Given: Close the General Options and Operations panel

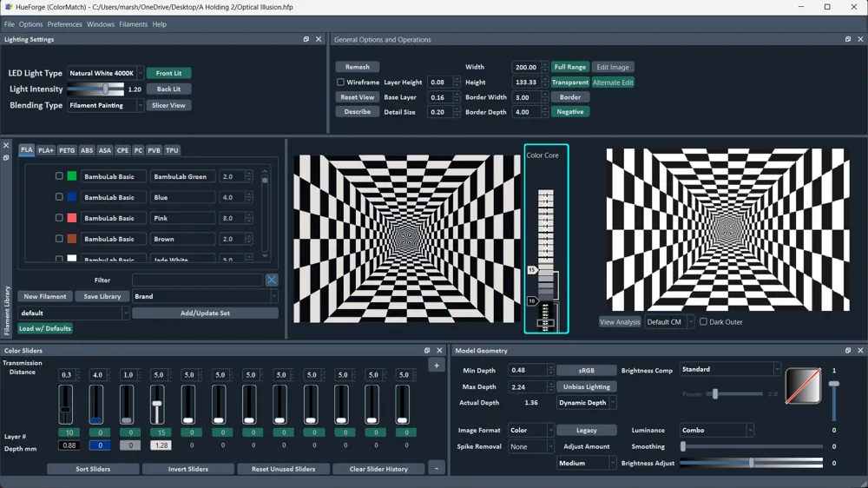Looking at the screenshot, I should pyautogui.click(x=860, y=39).
